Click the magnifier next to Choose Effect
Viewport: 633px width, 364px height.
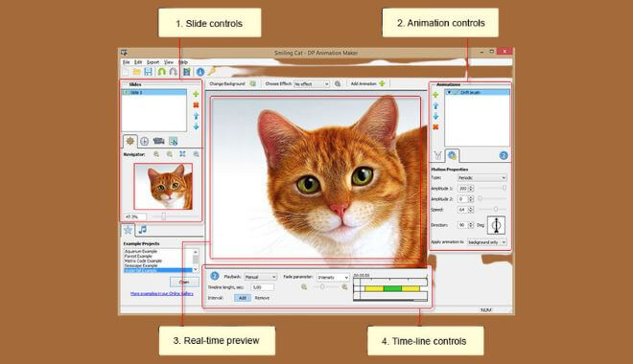point(338,84)
